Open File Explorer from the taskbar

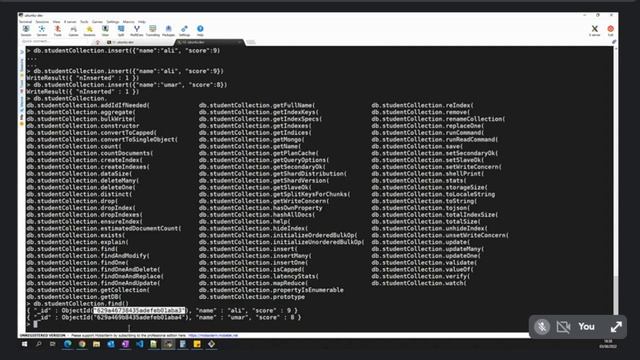tap(96, 344)
